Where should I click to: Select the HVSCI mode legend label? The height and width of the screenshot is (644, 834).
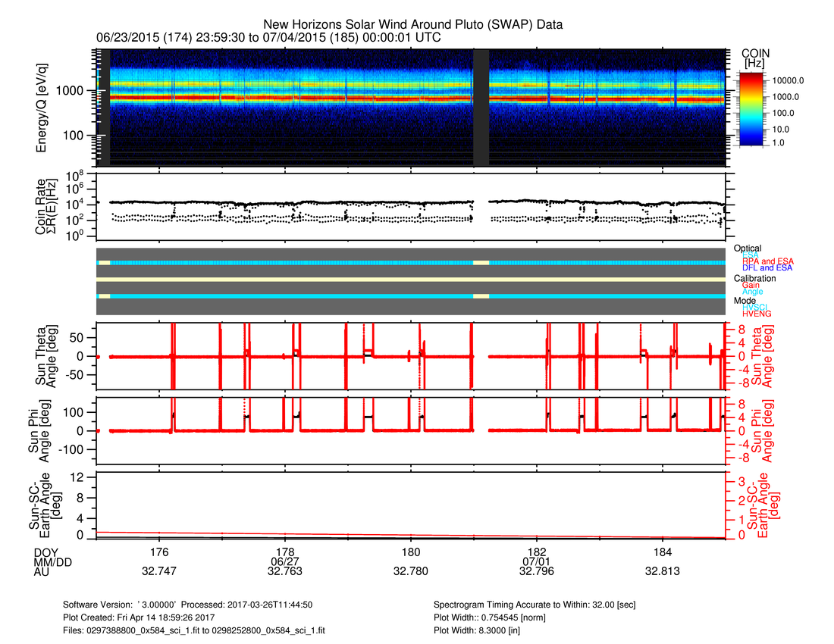[757, 307]
